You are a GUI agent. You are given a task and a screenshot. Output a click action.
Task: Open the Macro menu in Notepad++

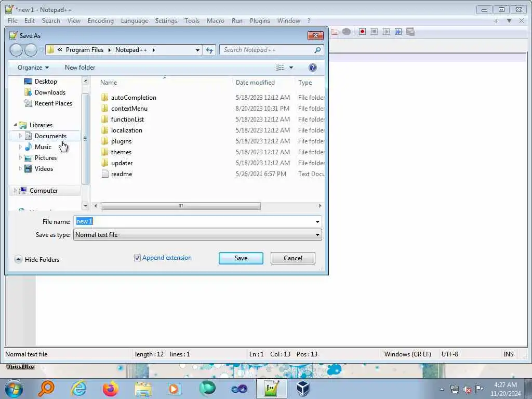[216, 21]
